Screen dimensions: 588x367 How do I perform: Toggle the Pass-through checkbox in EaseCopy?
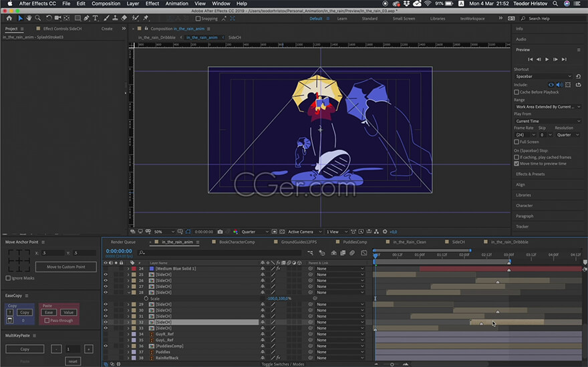pos(47,320)
